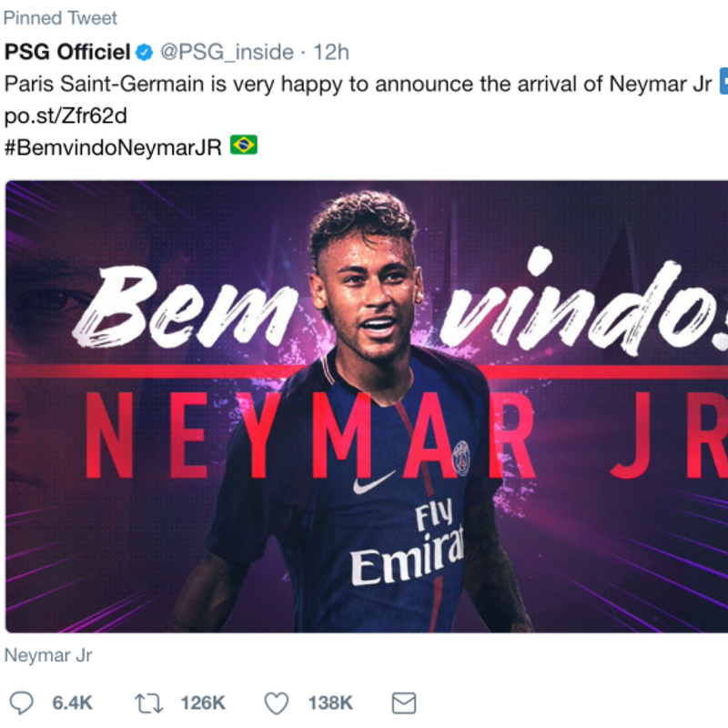Click the Neymar Jr caption below the image

click(x=48, y=655)
